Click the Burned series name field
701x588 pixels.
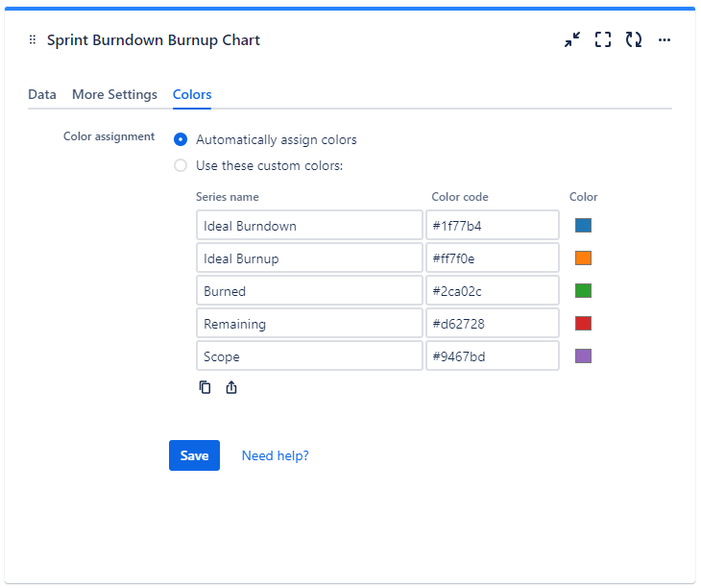pyautogui.click(x=309, y=291)
